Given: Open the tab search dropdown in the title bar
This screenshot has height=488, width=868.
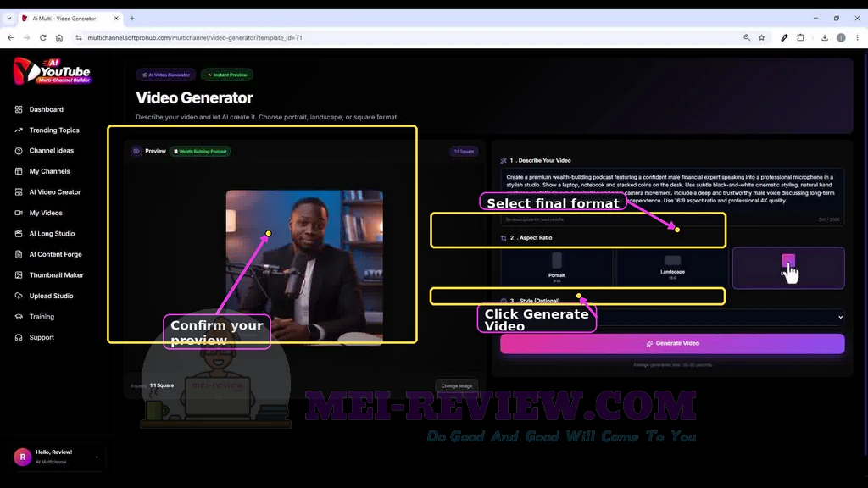Looking at the screenshot, I should pos(8,19).
